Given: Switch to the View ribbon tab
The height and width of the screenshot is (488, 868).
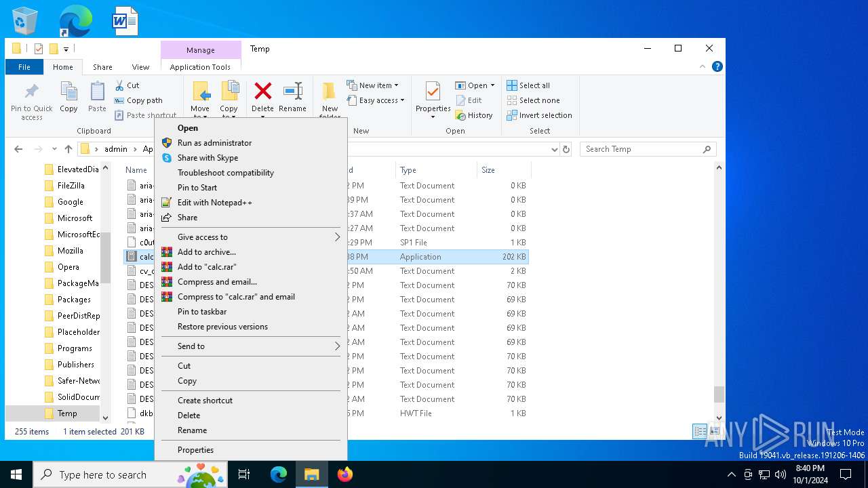Looking at the screenshot, I should [140, 67].
